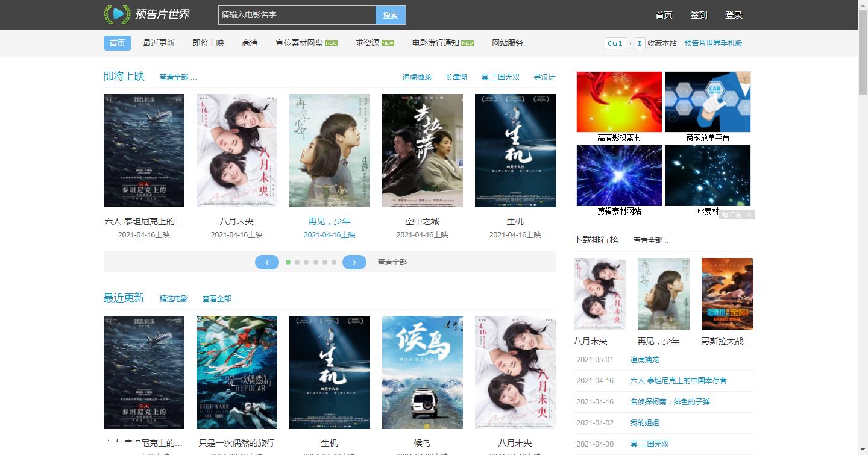Click the 空中之城 title text
868x455 pixels.
point(423,221)
